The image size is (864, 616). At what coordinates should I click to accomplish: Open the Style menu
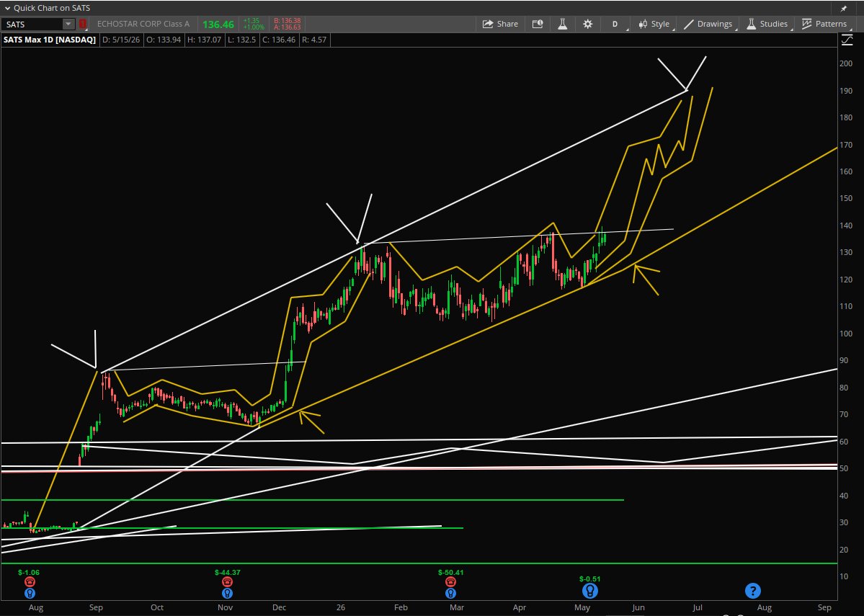(x=654, y=24)
